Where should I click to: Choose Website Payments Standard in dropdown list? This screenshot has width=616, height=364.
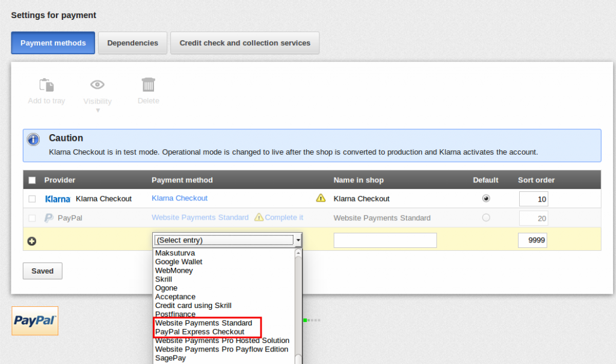(203, 322)
